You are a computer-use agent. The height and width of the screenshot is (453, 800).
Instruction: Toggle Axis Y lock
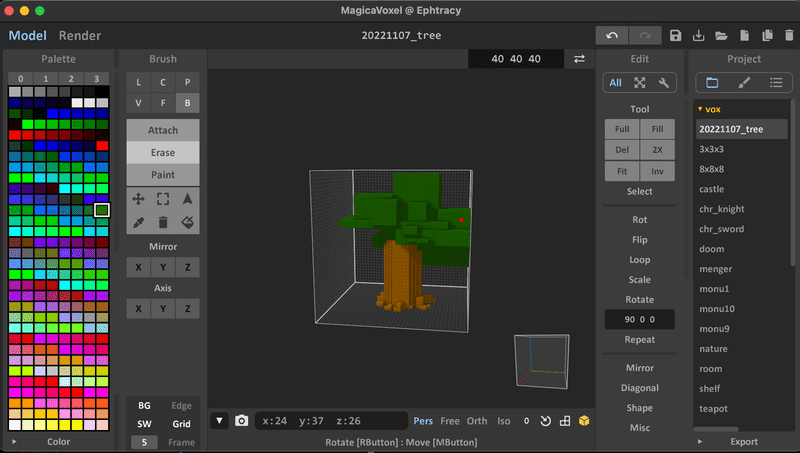(163, 309)
